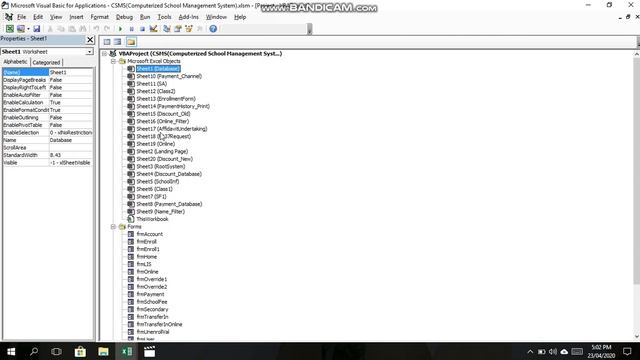Viewport: 640px width, 360px height.
Task: Collapse the VBAProject root node
Action: tap(104, 53)
